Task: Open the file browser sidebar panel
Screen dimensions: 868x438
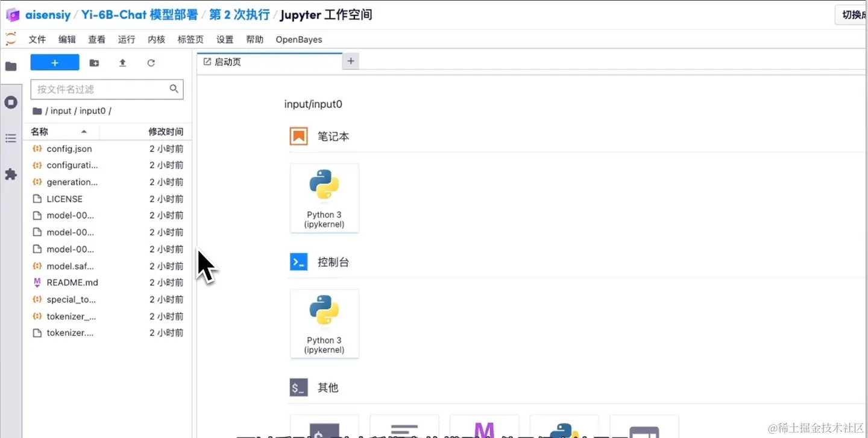Action: coord(11,66)
